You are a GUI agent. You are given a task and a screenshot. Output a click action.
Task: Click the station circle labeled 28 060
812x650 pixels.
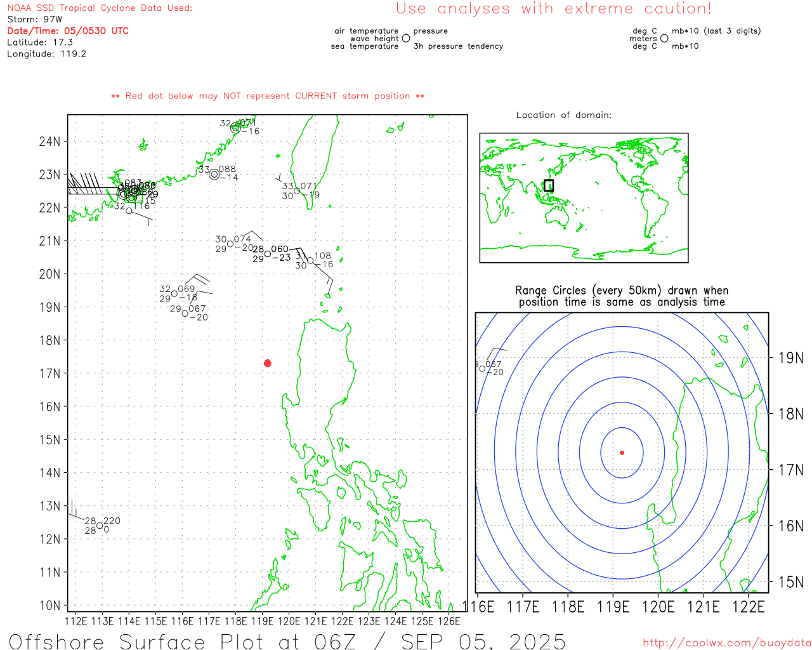click(268, 254)
